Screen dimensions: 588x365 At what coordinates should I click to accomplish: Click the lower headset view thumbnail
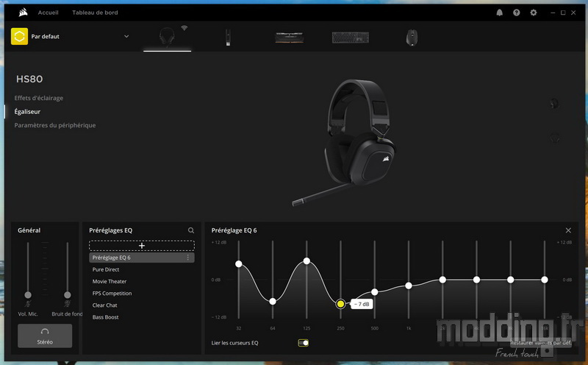[555, 138]
